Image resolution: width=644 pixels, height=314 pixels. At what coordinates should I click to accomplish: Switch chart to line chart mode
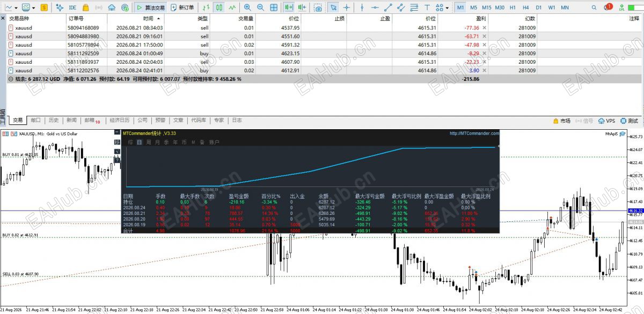[232, 8]
